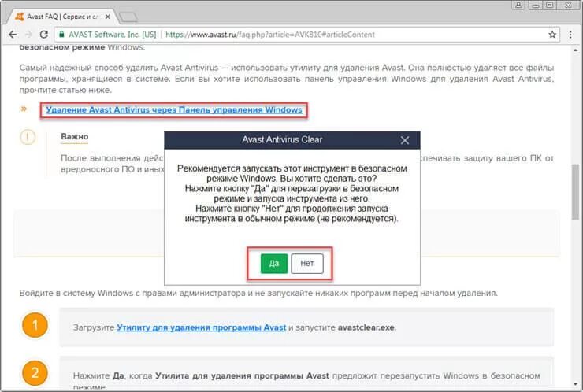Click the address bar URL avast.ru
583x392 pixels.
click(x=270, y=35)
